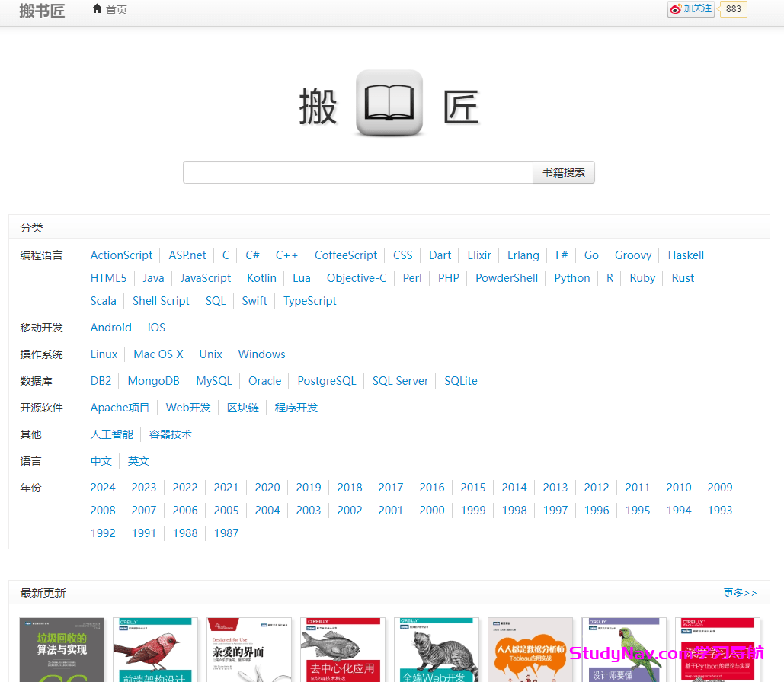
Task: Click the open book logo icon
Action: [x=389, y=104]
